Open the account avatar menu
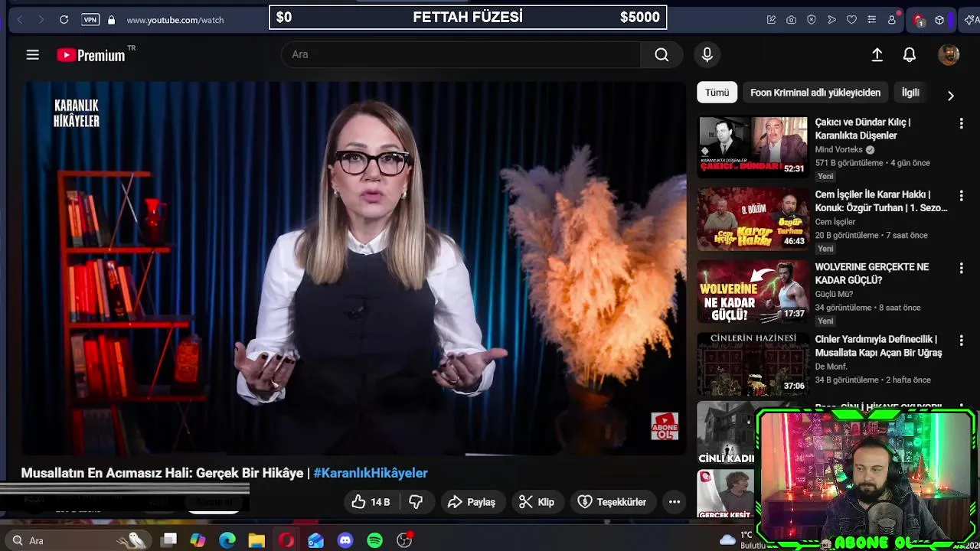980x551 pixels. (949, 54)
